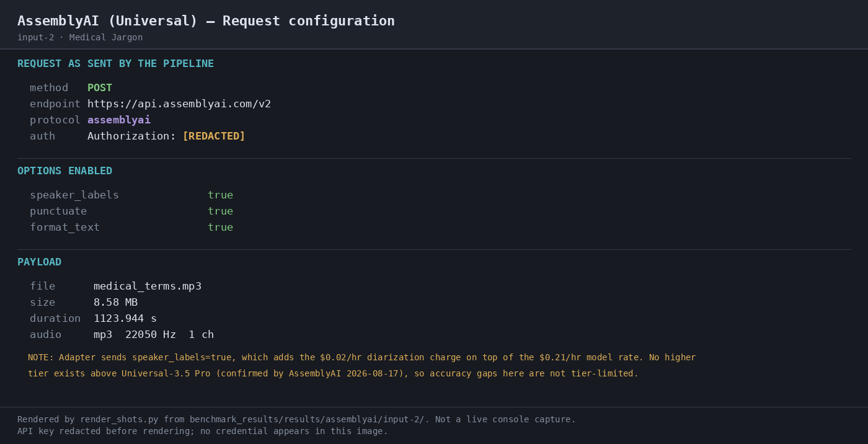Click the 'protocol' label
Image resolution: width=868 pixels, height=444 pixels.
point(55,120)
